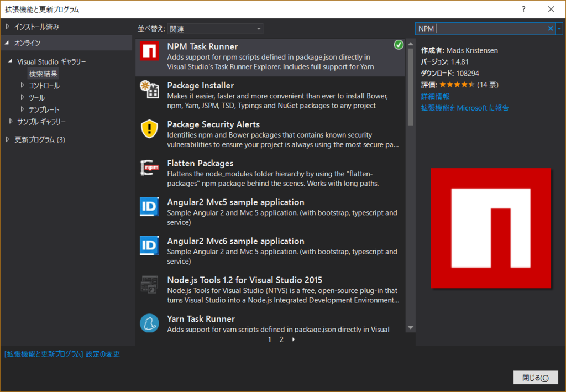Click the green installed checkmark on NPM Task Runner
Screen dimensions: 566x392
(399, 45)
